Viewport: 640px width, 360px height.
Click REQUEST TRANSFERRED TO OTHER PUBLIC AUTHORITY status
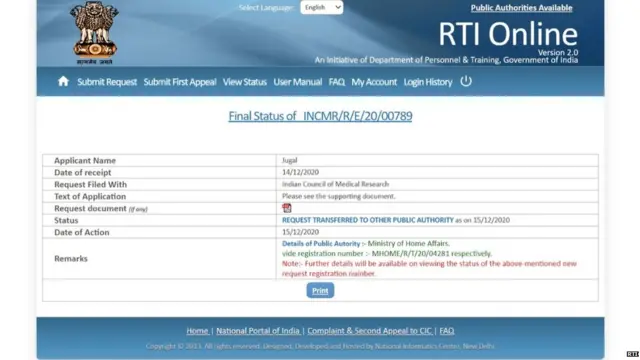point(368,220)
